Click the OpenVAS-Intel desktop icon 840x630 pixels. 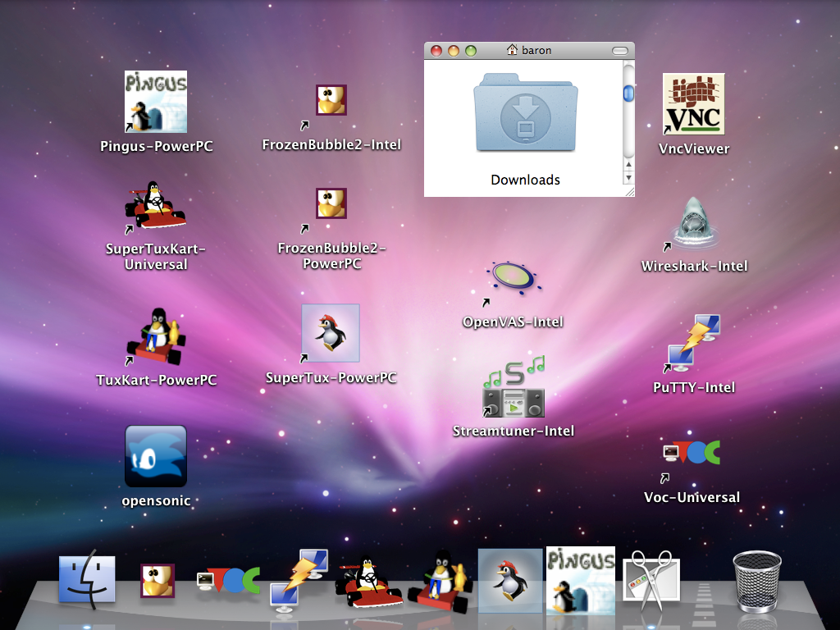click(514, 277)
